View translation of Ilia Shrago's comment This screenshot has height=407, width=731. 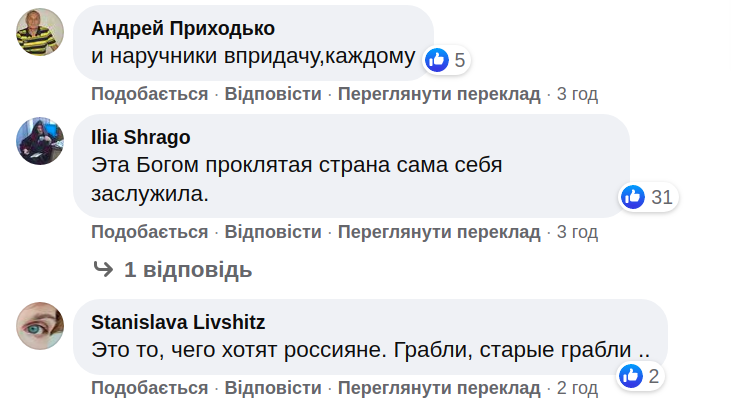pos(438,232)
